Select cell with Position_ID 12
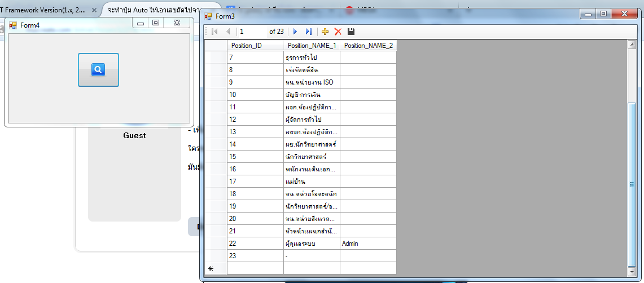This screenshot has height=283, width=644. pyautogui.click(x=255, y=120)
